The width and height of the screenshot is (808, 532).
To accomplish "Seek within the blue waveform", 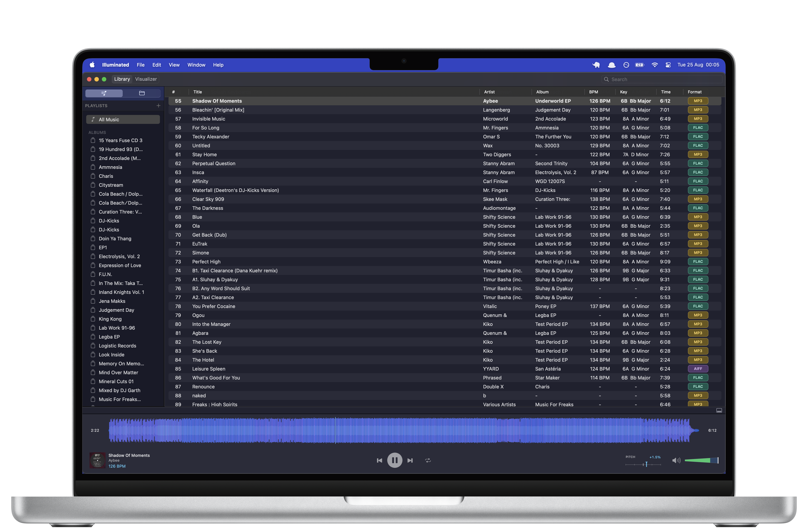I will point(404,430).
